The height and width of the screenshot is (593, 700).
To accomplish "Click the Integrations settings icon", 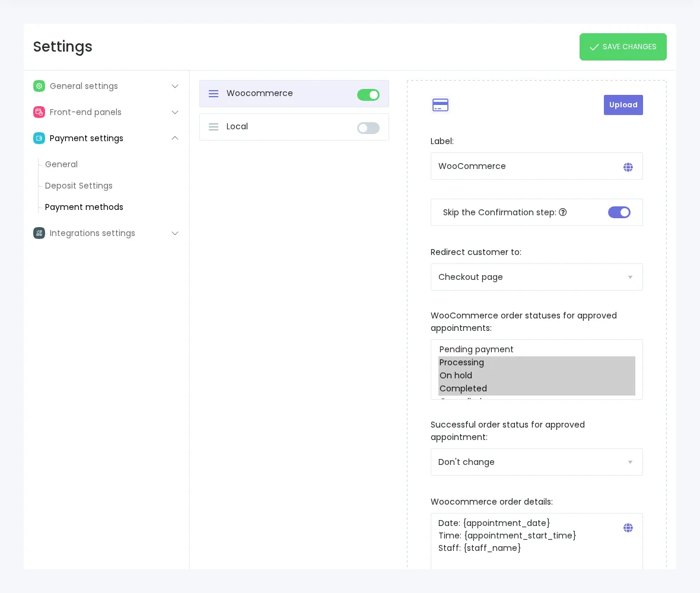I will pyautogui.click(x=39, y=233).
